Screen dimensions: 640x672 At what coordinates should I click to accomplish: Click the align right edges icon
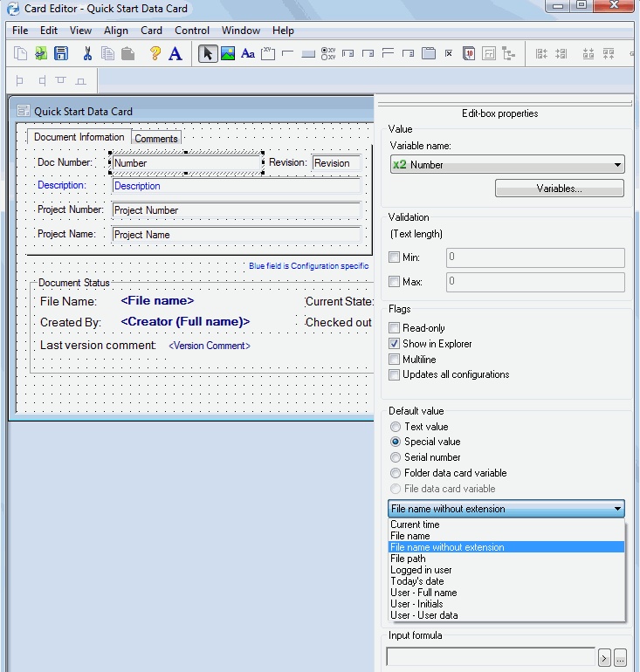click(x=42, y=80)
